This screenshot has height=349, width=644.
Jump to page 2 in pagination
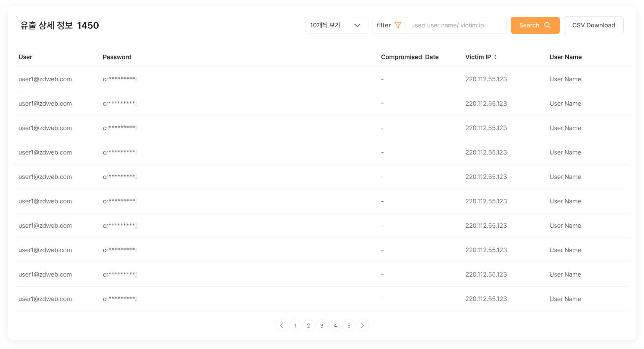(309, 325)
